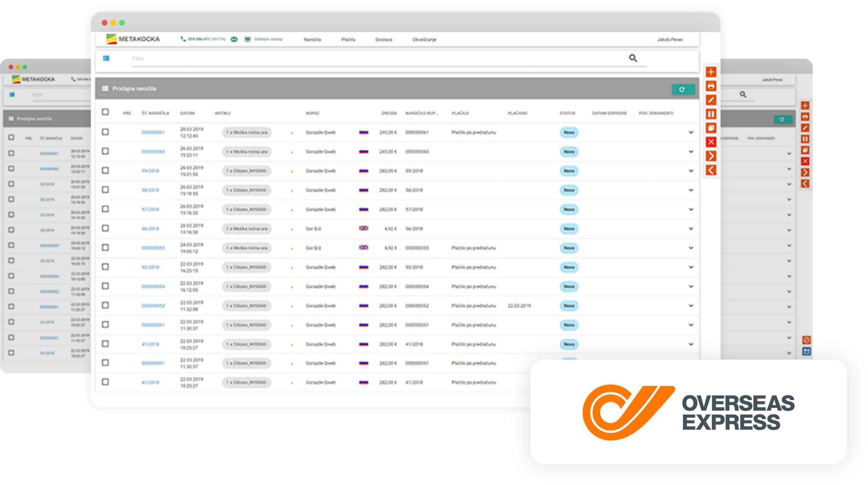Expand order 59/2018 row chevron

coord(691,171)
